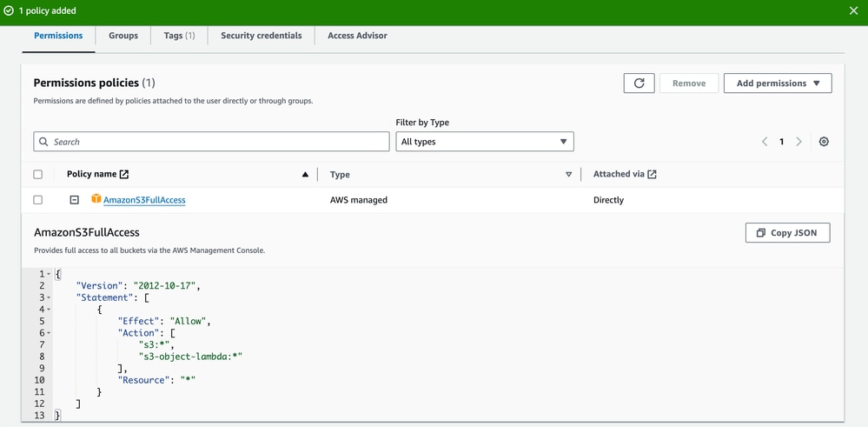868x427 pixels.
Task: Click the '1 policy added' message text
Action: pyautogui.click(x=48, y=10)
